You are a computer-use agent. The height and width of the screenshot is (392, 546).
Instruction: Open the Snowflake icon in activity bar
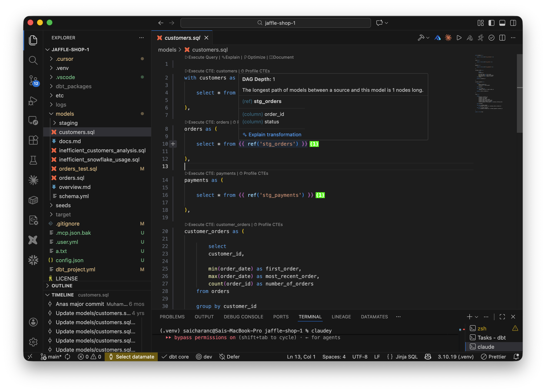pyautogui.click(x=33, y=260)
